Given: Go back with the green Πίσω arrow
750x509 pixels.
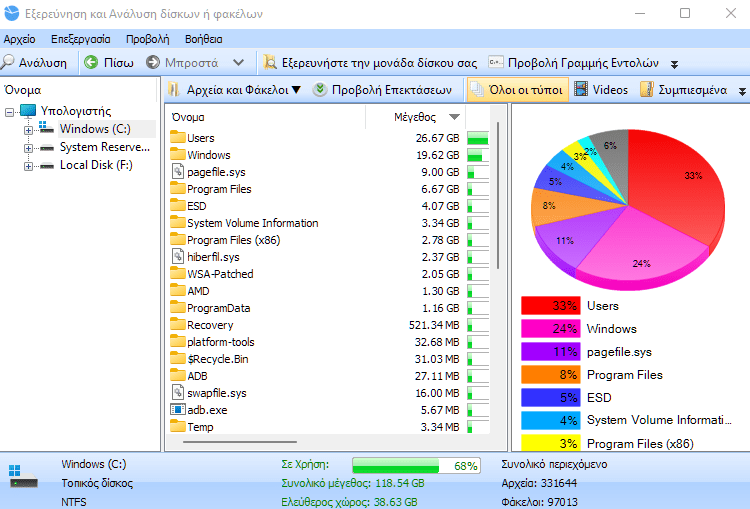Looking at the screenshot, I should pos(91,62).
